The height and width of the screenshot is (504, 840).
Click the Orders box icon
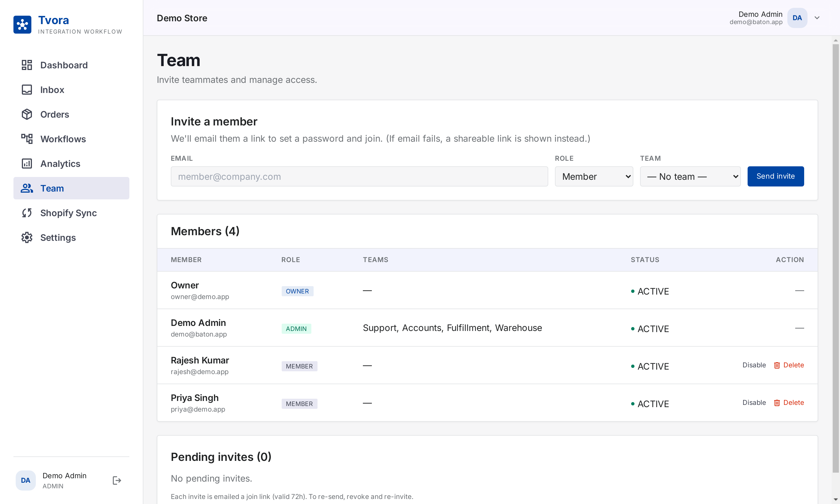(x=27, y=115)
